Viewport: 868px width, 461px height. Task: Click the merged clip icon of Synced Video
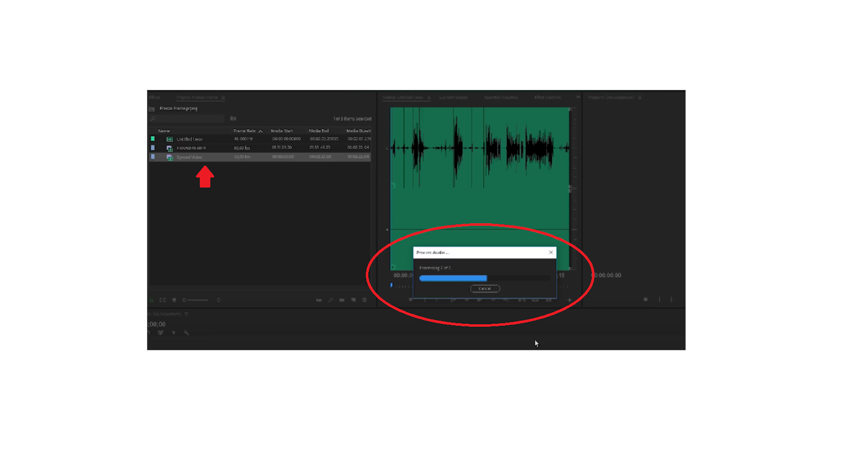point(170,157)
